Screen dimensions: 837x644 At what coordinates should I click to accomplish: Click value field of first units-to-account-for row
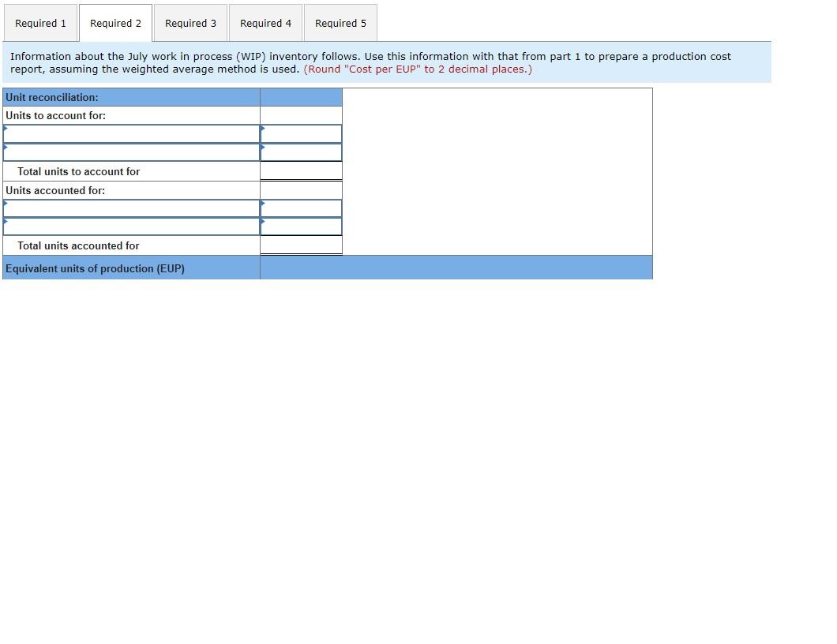coord(301,134)
